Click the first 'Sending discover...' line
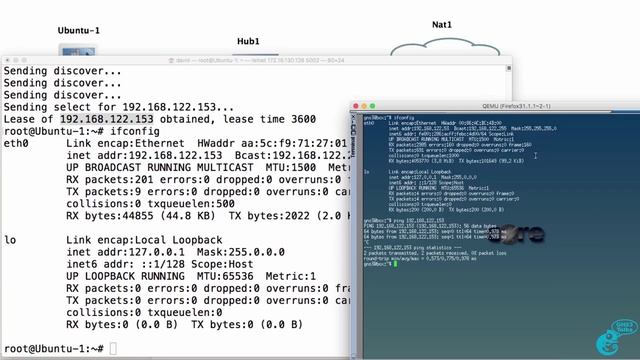Image resolution: width=640 pixels, height=360 pixels. coord(62,71)
